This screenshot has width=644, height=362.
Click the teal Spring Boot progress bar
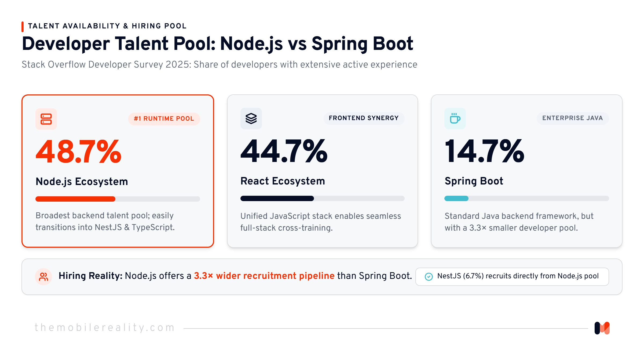pos(456,198)
